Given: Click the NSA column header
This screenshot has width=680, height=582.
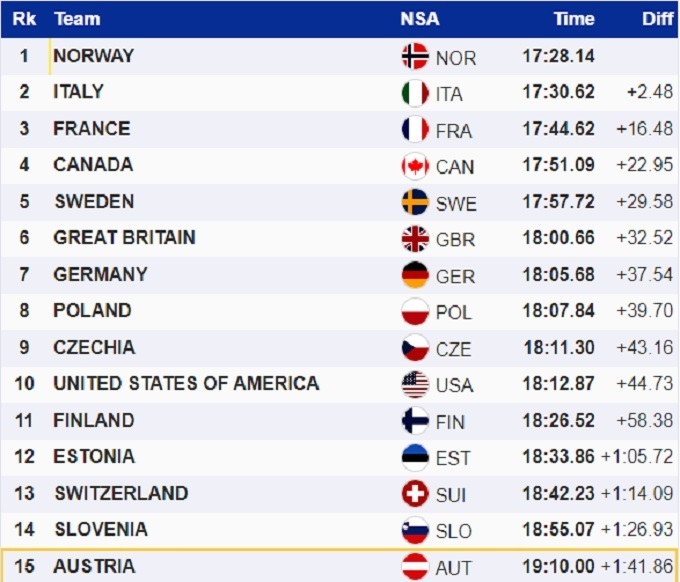Looking at the screenshot, I should pos(419,19).
